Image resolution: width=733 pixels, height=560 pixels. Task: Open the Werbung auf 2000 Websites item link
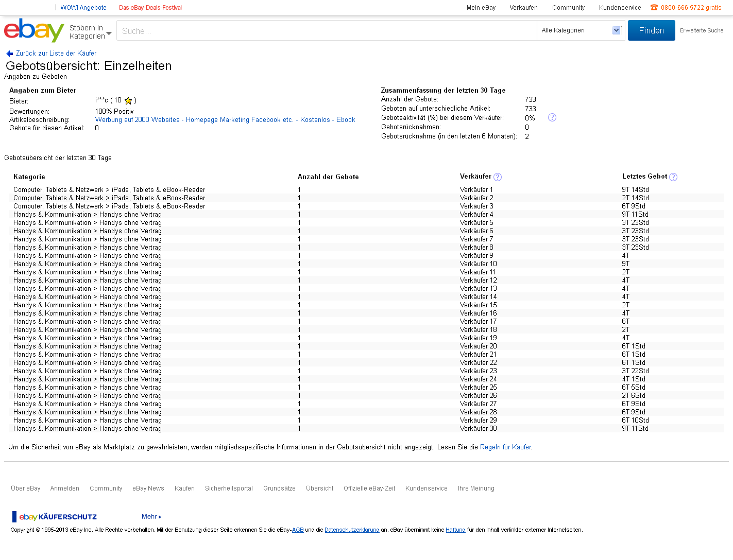pyautogui.click(x=225, y=120)
